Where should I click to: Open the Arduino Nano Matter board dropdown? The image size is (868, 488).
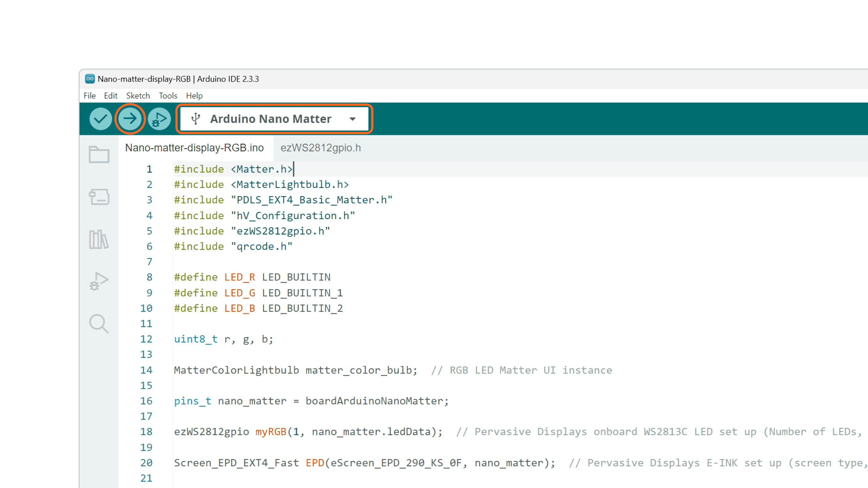pyautogui.click(x=271, y=119)
